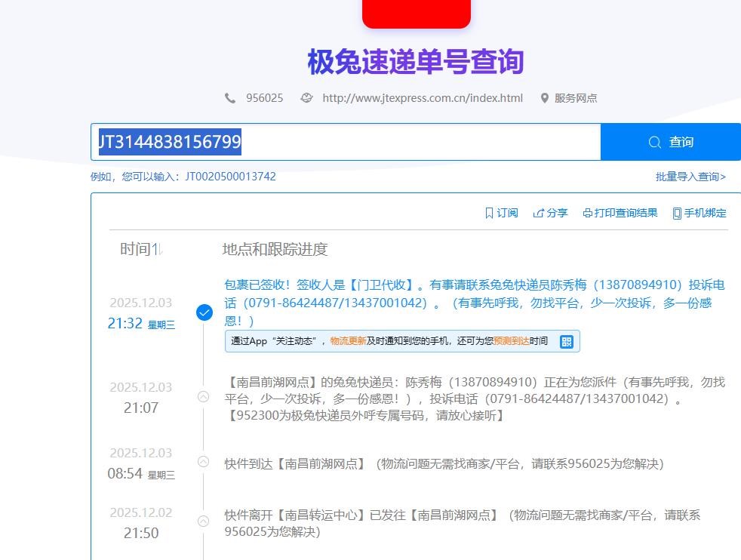Click the red logo at the top

[x=416, y=13]
